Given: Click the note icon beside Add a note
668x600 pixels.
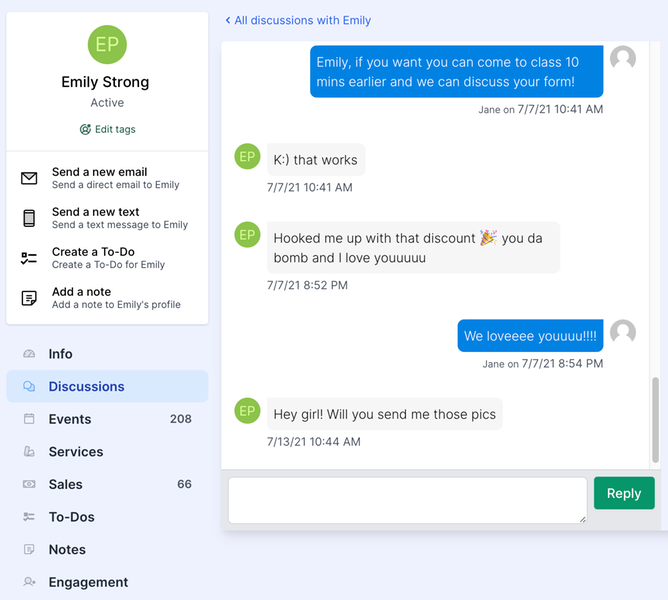Looking at the screenshot, I should tap(29, 298).
